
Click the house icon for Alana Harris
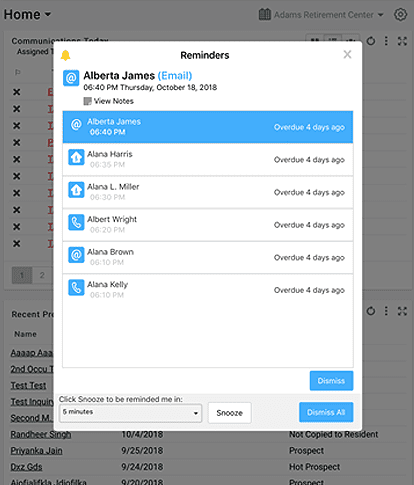pos(76,157)
